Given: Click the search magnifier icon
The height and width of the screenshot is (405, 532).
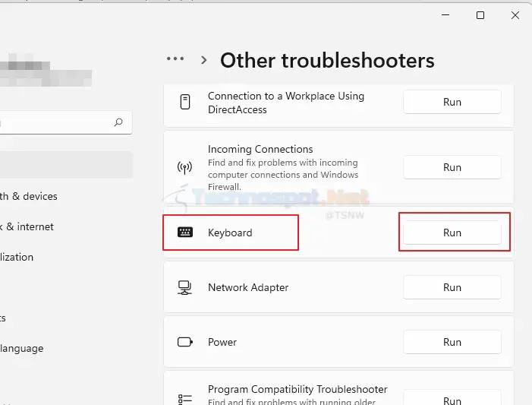Looking at the screenshot, I should pos(118,122).
